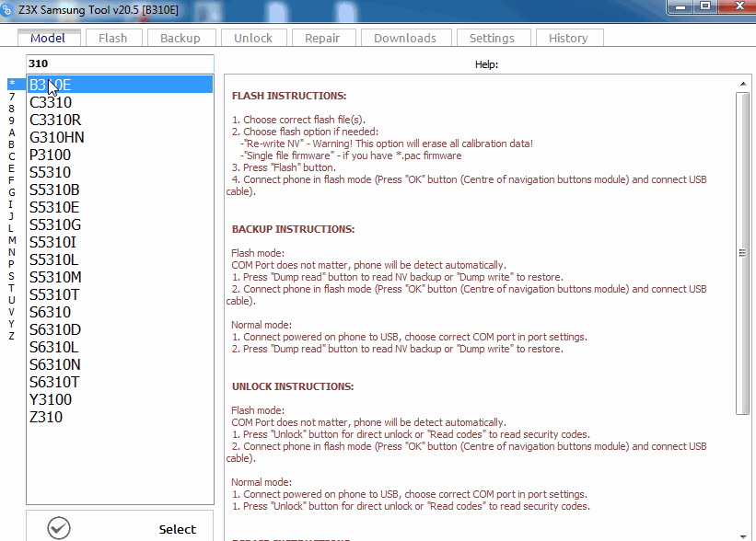Filter models by letter U
This screenshot has height=541, width=756.
12,300
